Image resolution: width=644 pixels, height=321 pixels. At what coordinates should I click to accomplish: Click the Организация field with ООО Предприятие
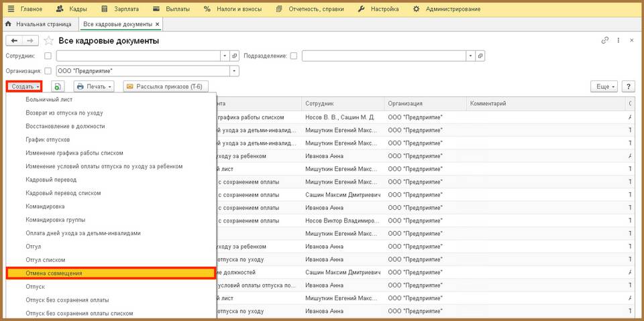coord(143,71)
